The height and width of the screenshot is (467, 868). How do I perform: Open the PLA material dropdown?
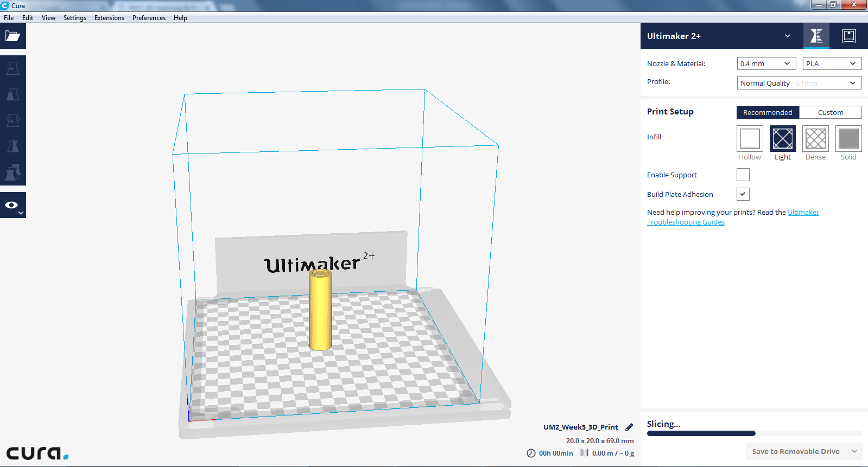click(x=832, y=63)
